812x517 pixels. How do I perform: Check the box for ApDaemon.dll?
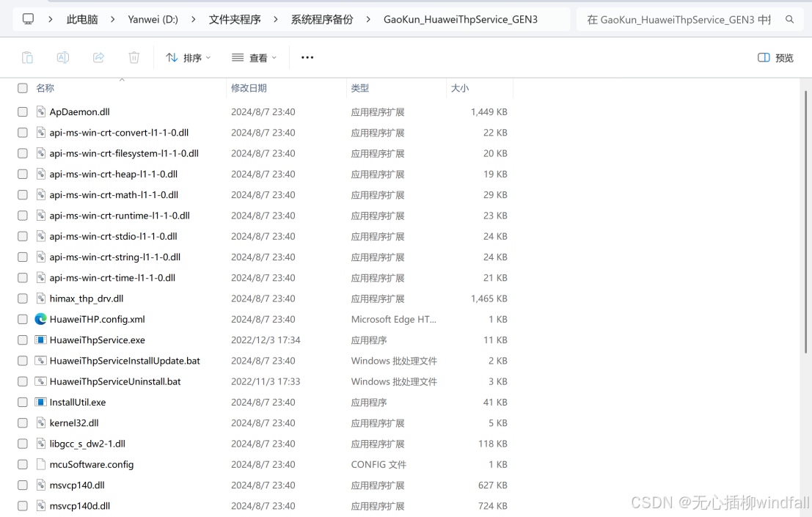click(22, 111)
